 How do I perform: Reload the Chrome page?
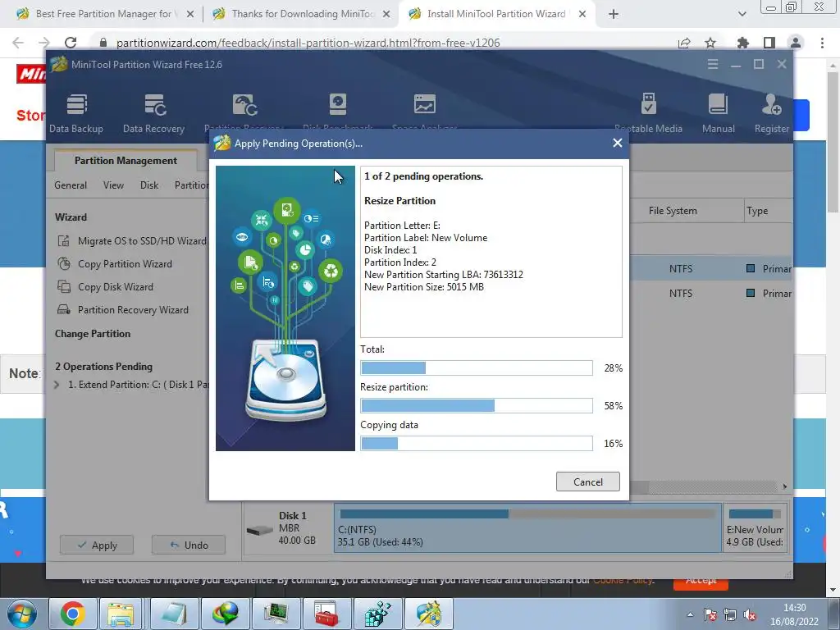coord(71,43)
